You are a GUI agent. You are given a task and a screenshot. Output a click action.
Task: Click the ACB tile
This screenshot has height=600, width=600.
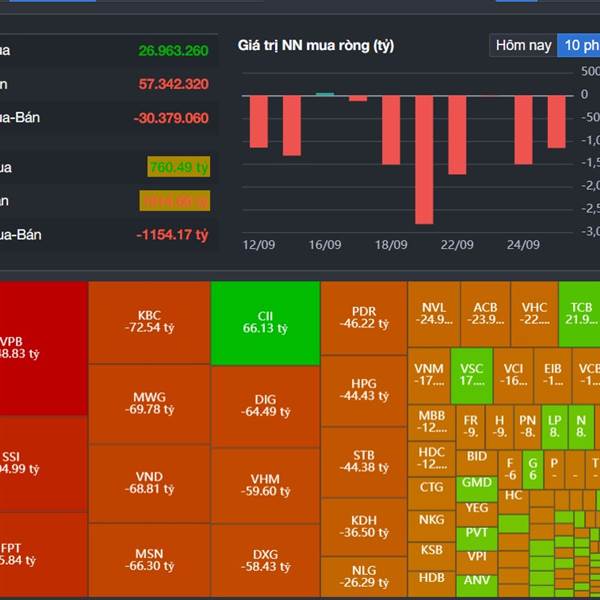pos(485,314)
